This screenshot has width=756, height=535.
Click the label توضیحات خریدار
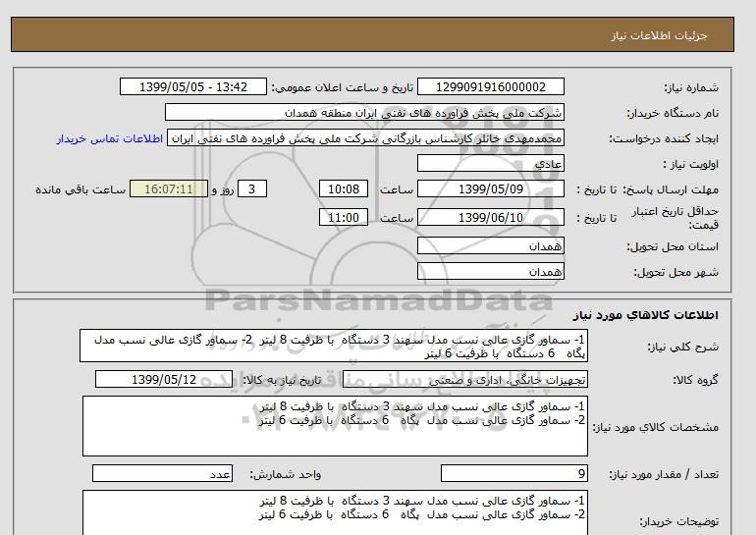coord(678,521)
